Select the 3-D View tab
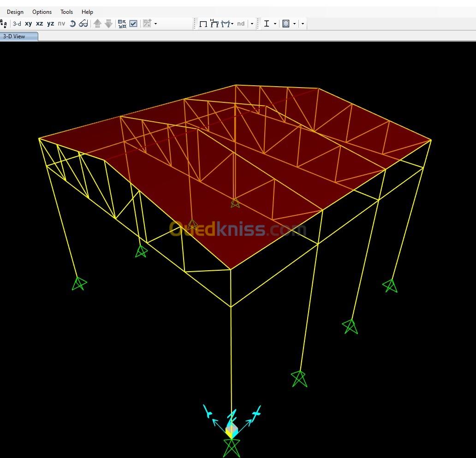 (x=18, y=36)
